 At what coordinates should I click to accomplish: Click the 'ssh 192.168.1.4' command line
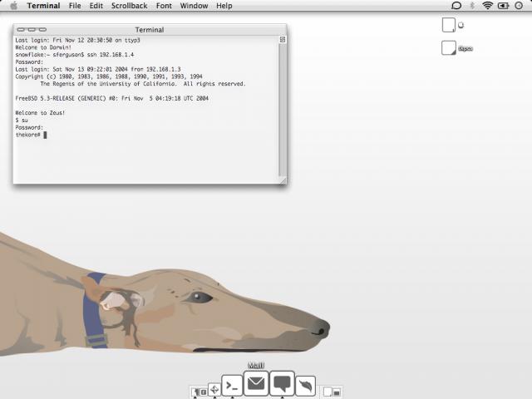point(75,55)
